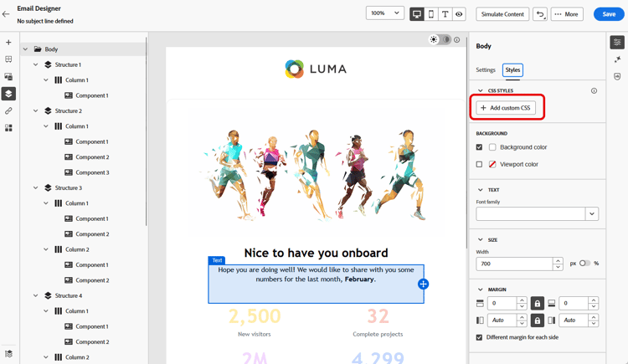Open the add components plus icon in sidebar

coord(8,42)
